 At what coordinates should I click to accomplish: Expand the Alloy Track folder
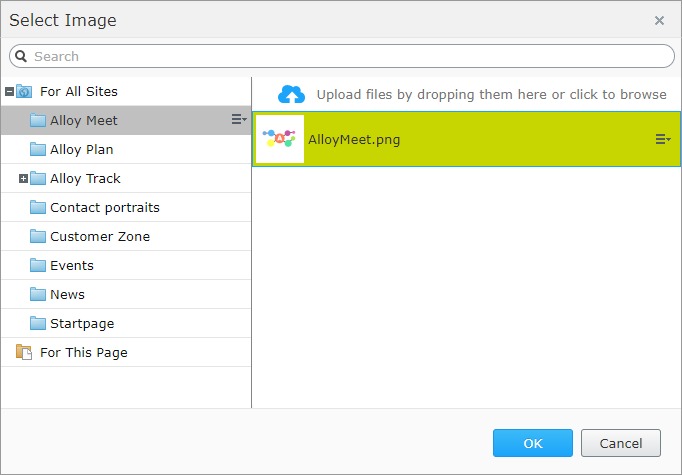click(24, 179)
